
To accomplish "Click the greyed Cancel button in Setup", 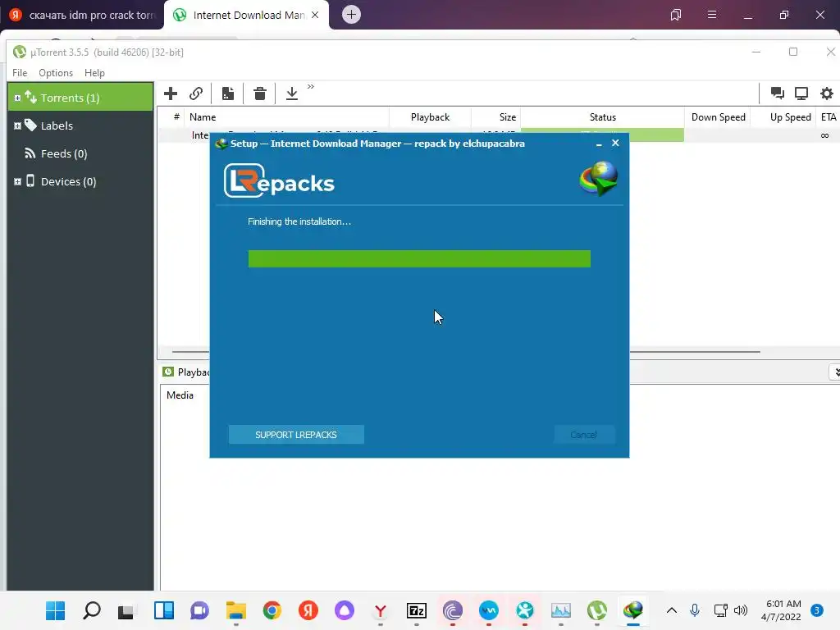I will (x=584, y=435).
